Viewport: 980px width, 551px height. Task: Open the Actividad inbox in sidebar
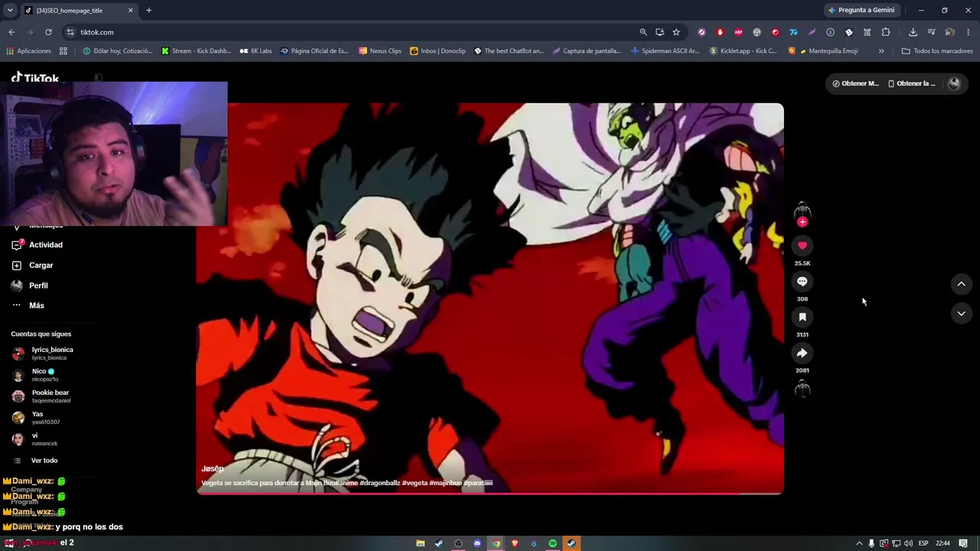click(x=38, y=245)
